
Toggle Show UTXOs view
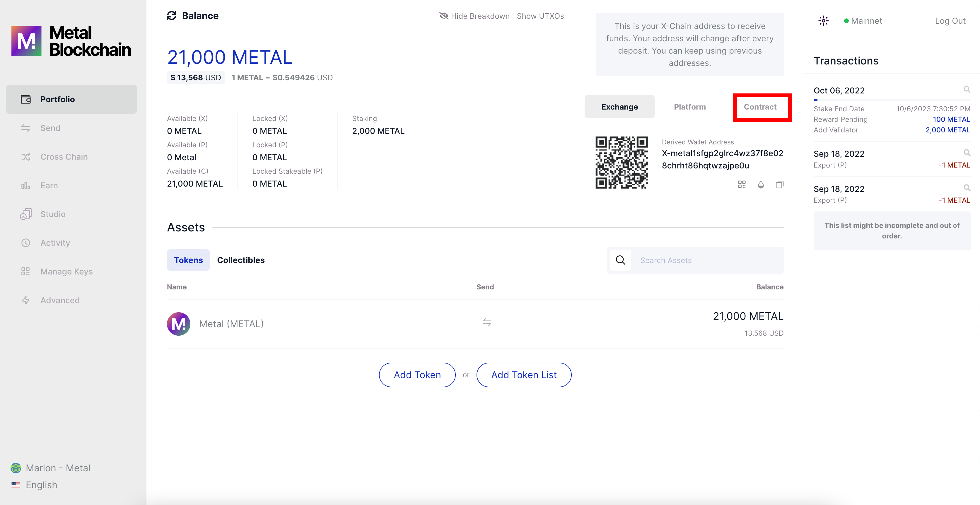pos(540,16)
